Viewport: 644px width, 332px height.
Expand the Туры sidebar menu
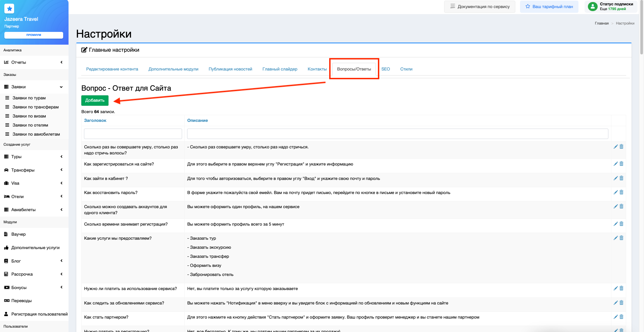[x=34, y=157]
